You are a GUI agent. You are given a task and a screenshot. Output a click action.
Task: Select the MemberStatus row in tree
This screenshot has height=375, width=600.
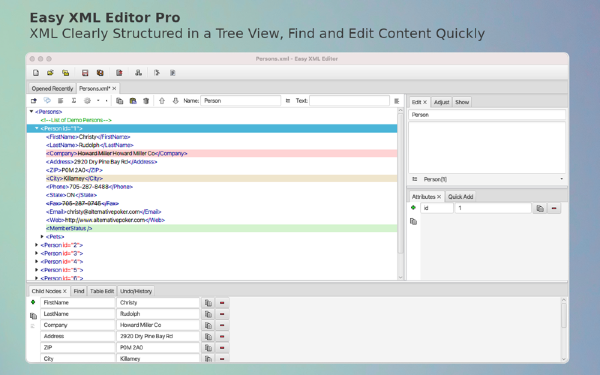tap(221, 228)
